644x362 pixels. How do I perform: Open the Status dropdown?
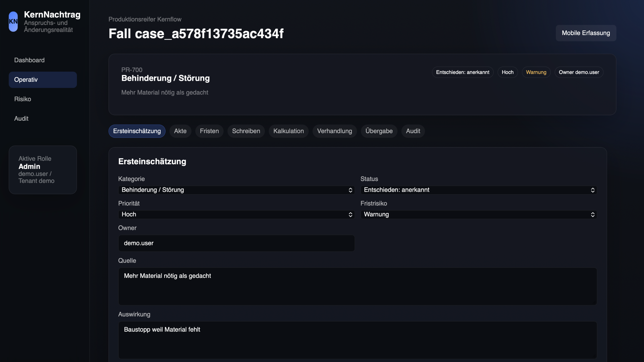pos(478,190)
